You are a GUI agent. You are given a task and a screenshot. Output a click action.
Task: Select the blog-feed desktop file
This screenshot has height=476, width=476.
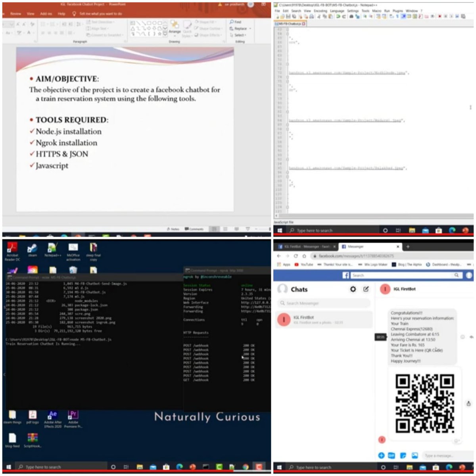[x=12, y=440]
